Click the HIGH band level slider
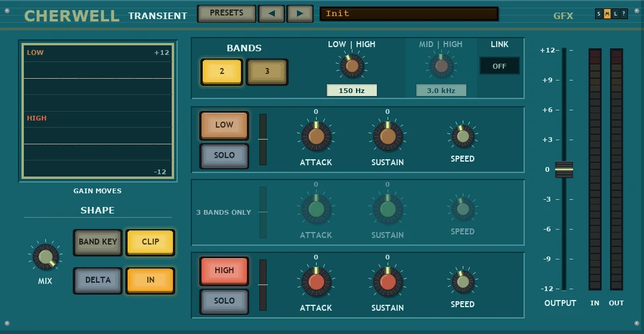 tap(263, 285)
